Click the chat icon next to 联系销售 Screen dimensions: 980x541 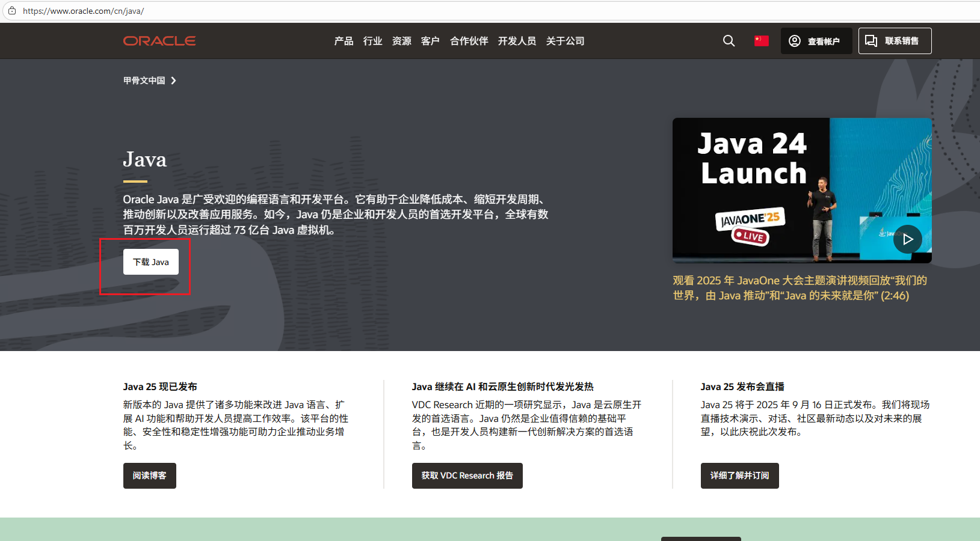[871, 40]
